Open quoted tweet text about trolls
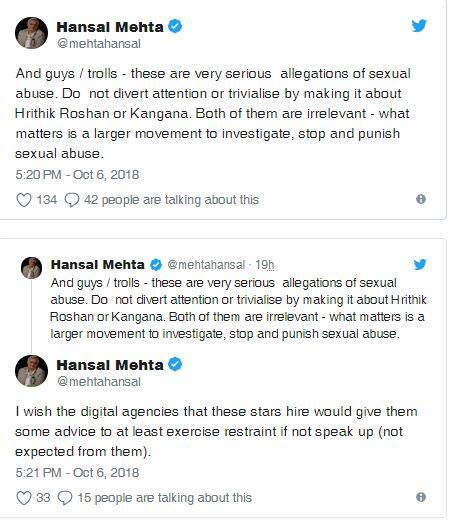450x529 pixels. (x=238, y=308)
